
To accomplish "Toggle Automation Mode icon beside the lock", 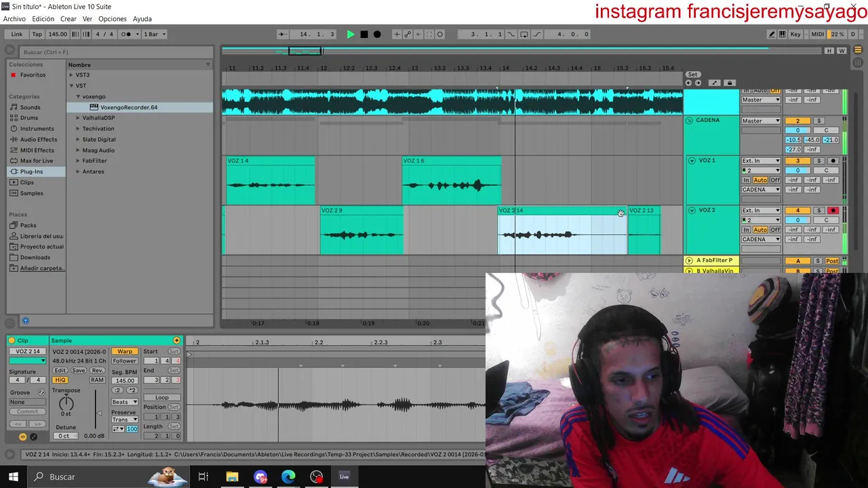I will (x=714, y=83).
